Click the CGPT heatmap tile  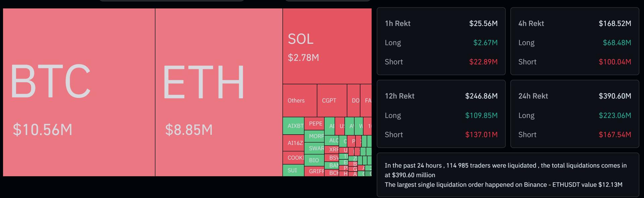pyautogui.click(x=332, y=100)
